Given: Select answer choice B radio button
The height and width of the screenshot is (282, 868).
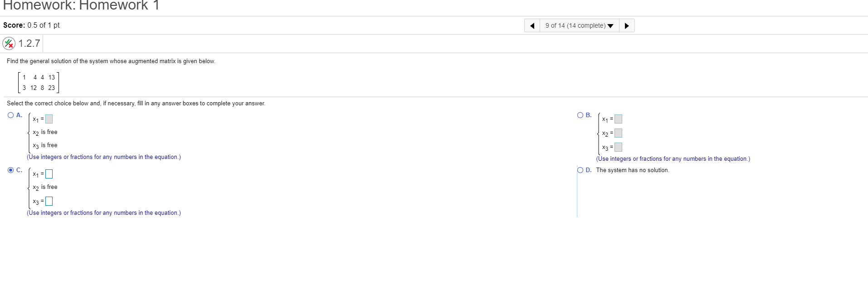Looking at the screenshot, I should point(580,115).
